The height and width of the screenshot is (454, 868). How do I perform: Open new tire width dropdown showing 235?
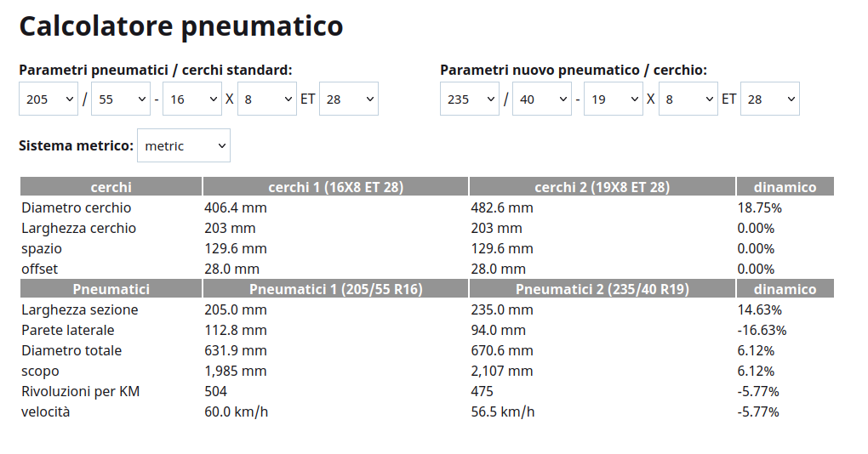[470, 99]
